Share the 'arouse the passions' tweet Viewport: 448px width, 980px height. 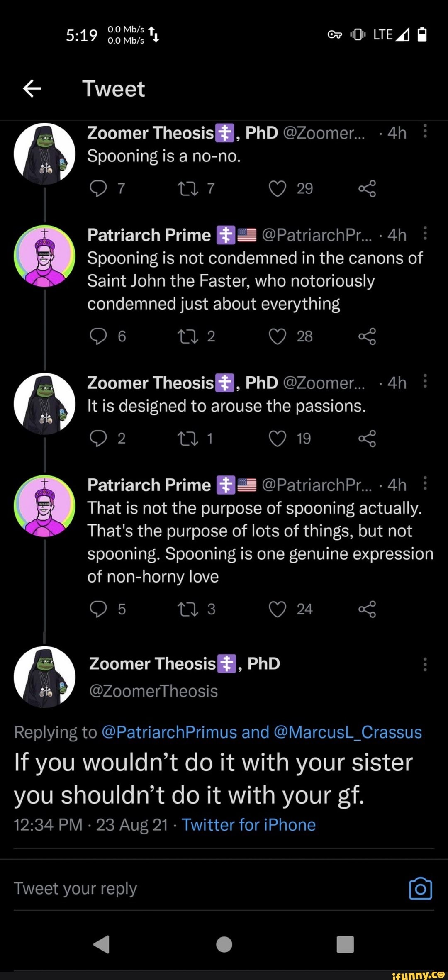click(x=367, y=439)
